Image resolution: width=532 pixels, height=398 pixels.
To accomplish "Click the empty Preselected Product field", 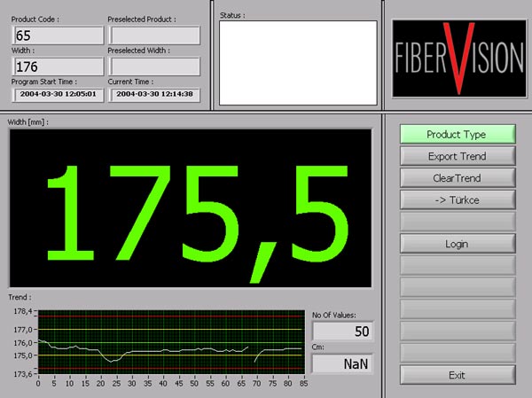I will pos(154,35).
